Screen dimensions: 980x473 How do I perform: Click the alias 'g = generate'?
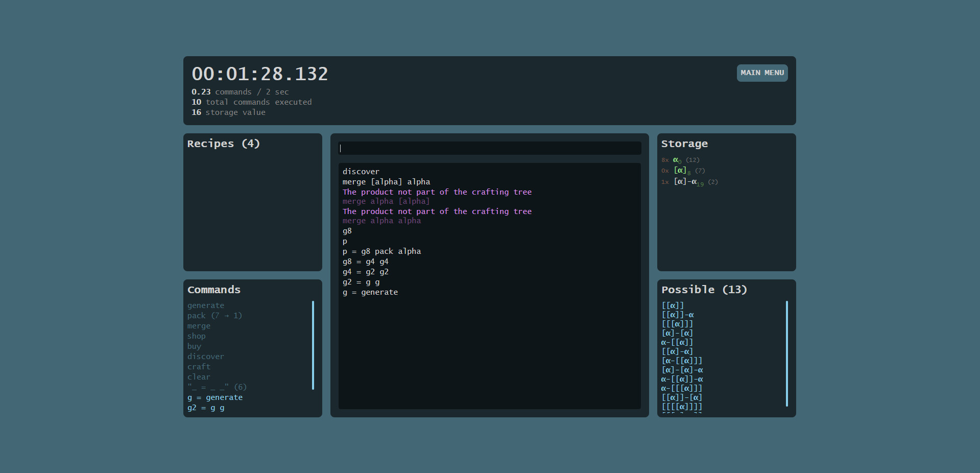(215, 397)
